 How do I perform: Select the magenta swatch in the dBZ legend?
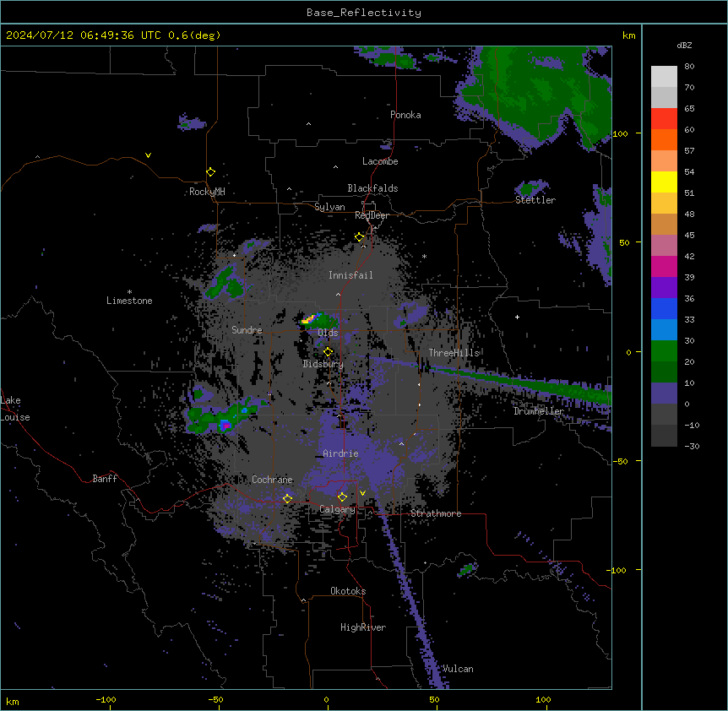(664, 266)
